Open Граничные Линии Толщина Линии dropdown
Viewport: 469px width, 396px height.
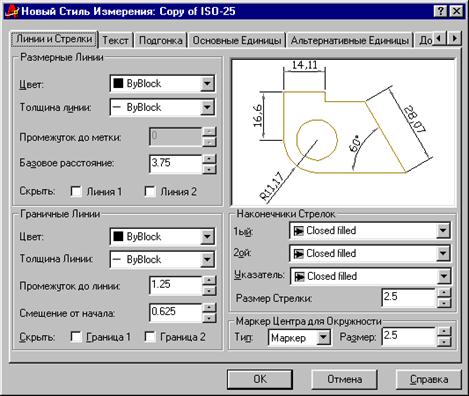162,259
